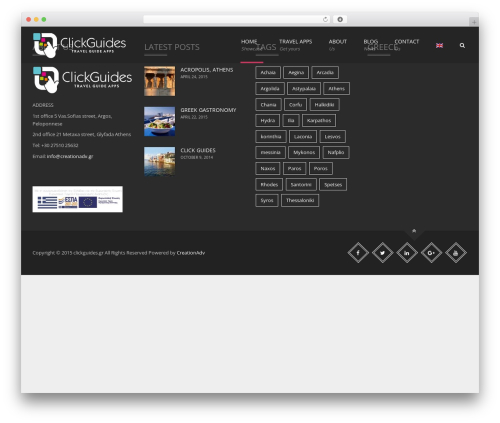Click the ClickGuides logo in header

[79, 45]
